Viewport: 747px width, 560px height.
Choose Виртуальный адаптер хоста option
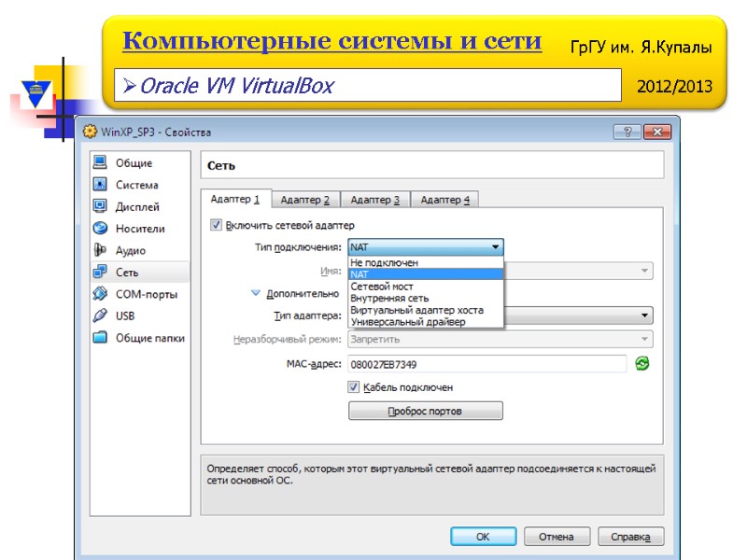pos(426,310)
